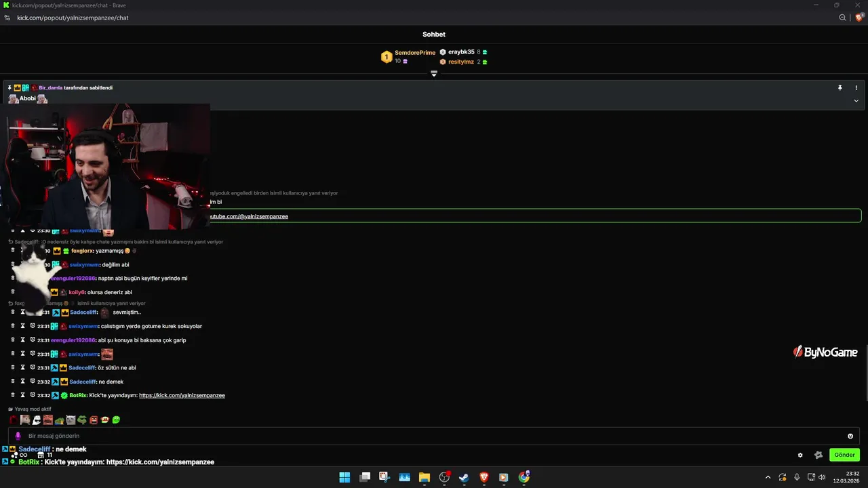Click username Sadeceliff on 'ne demek'
868x488 pixels.
[83, 382]
